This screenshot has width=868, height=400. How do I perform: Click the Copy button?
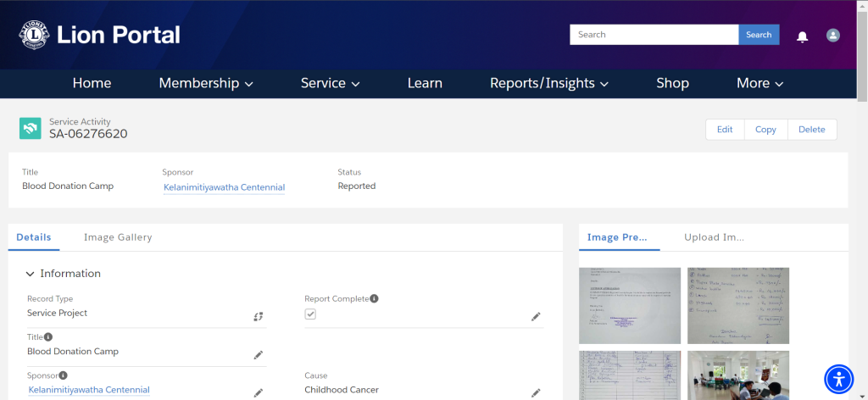[765, 130]
